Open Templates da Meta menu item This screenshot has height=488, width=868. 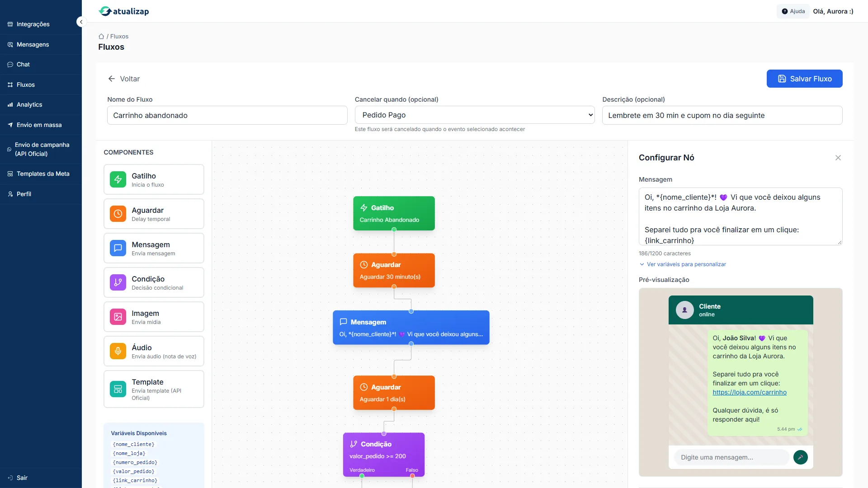point(41,174)
